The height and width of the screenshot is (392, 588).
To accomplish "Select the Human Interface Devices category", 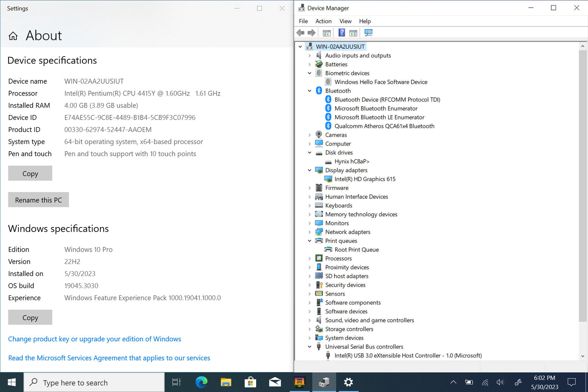I will point(356,197).
